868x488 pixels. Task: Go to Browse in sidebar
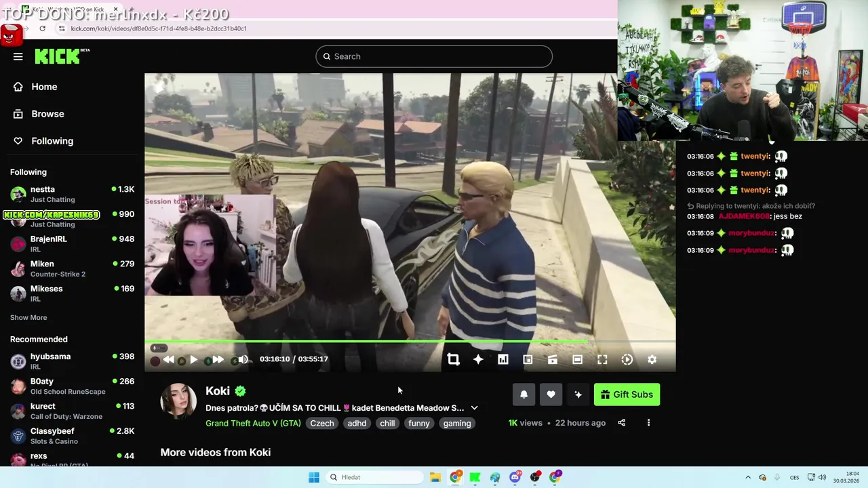click(x=47, y=114)
